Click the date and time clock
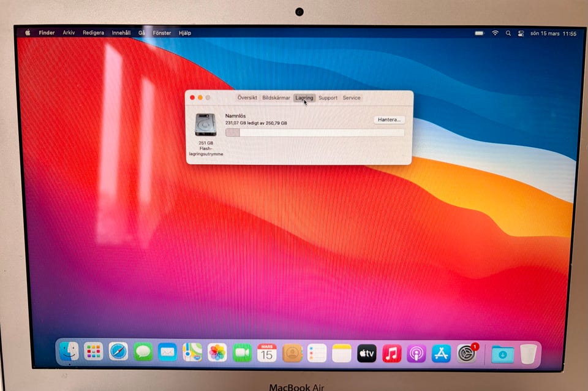This screenshot has height=391, width=588. point(553,34)
